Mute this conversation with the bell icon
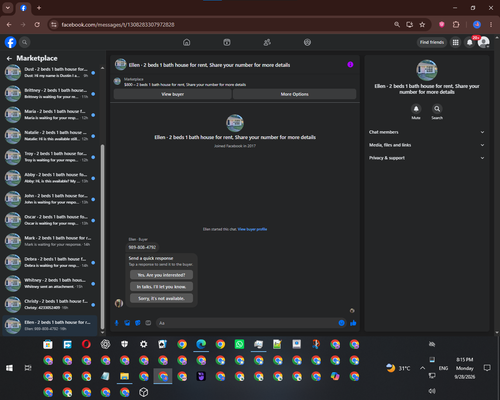This screenshot has height=400, width=500. pos(416,109)
